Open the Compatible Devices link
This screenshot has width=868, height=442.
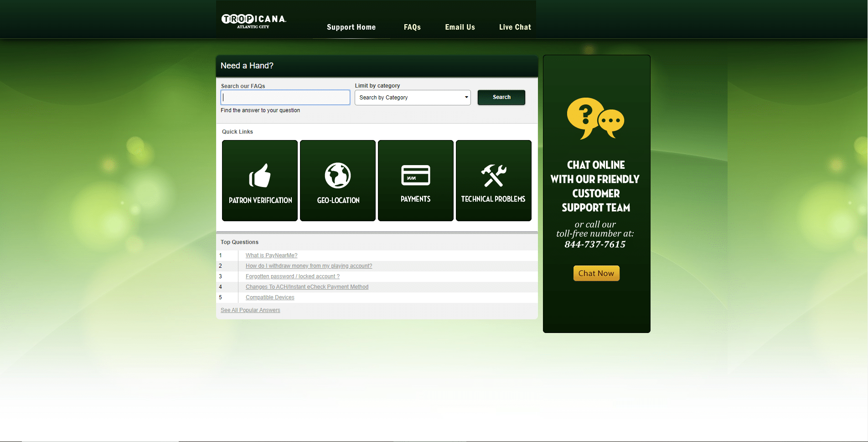(270, 297)
